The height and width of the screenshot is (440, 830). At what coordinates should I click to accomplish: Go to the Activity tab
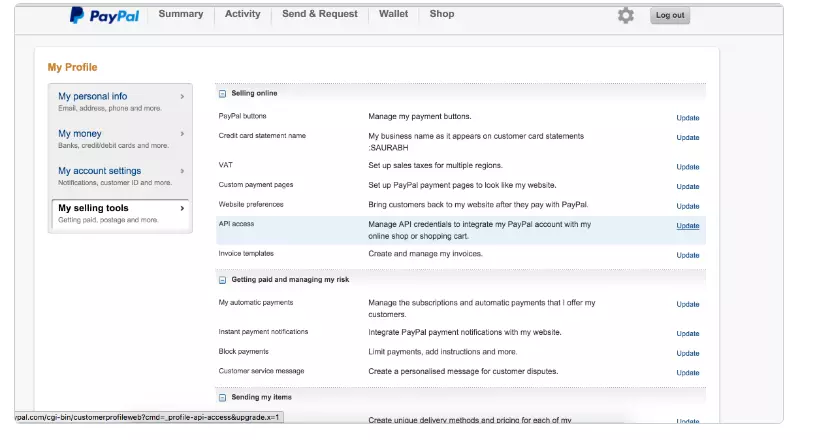pos(242,14)
